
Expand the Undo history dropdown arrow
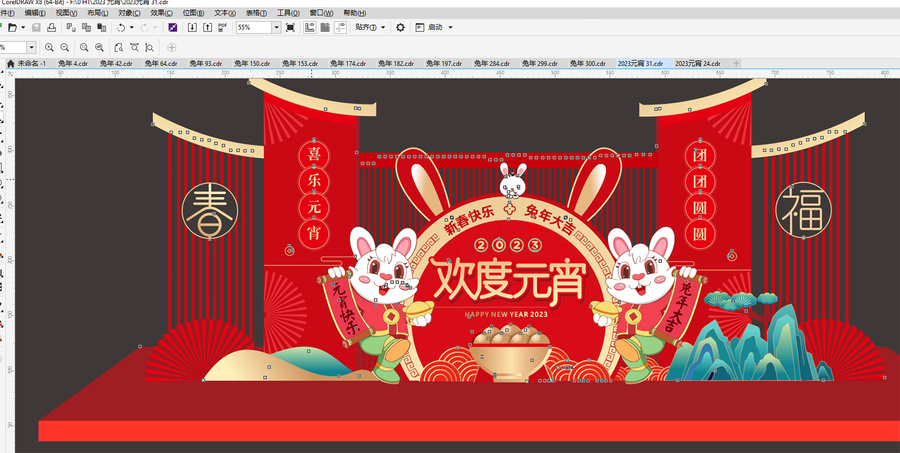pos(131,27)
